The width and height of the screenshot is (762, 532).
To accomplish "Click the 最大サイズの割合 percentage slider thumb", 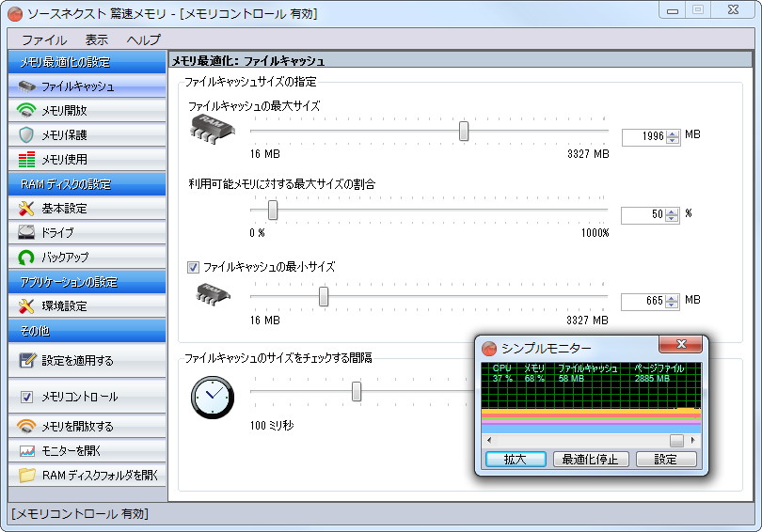I will click(273, 211).
